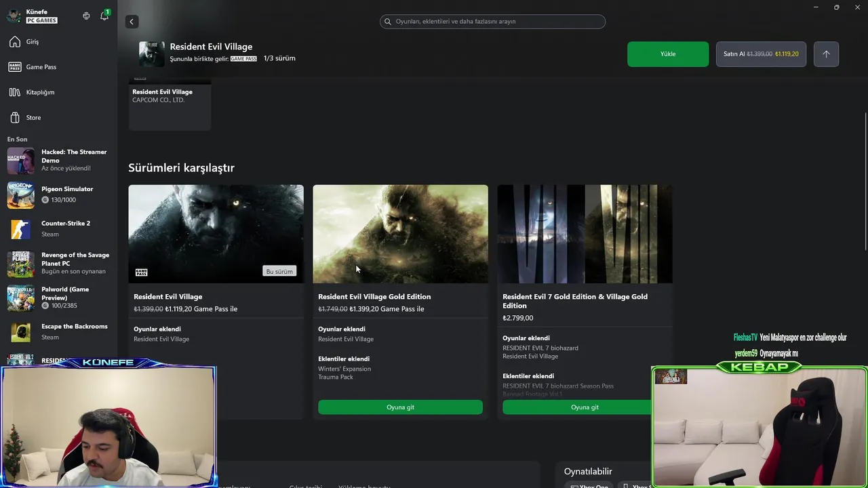Click Winters' Expansion add-on text
Viewport: 868px width, 488px height.
(344, 369)
